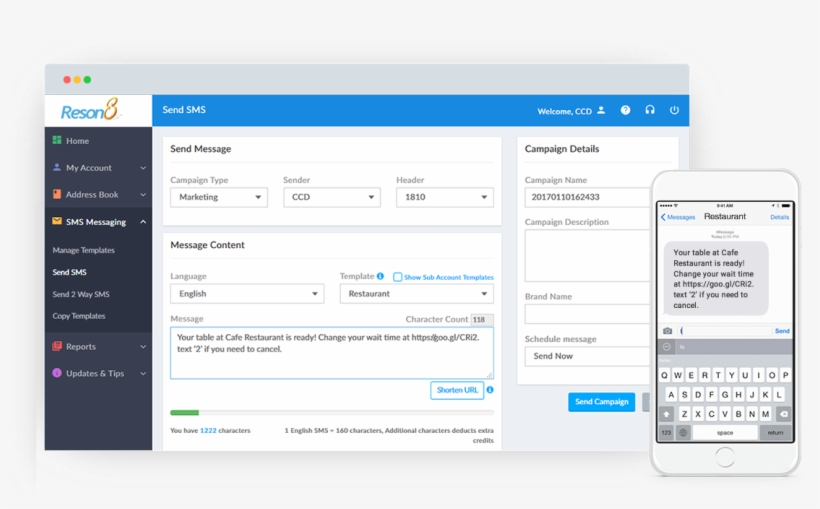The width and height of the screenshot is (820, 509).
Task: Click the Shorten URL button
Action: [x=457, y=390]
